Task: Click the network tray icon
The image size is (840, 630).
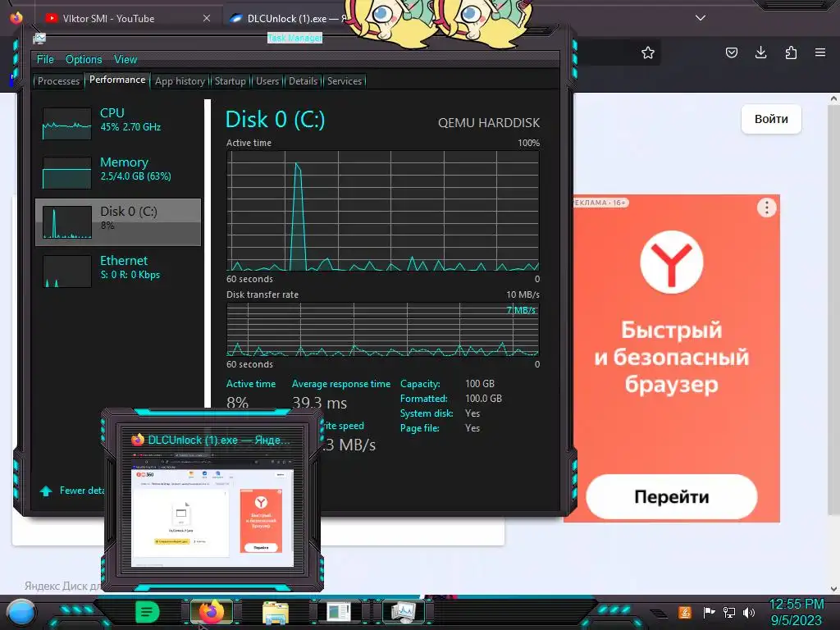Action: (729, 612)
